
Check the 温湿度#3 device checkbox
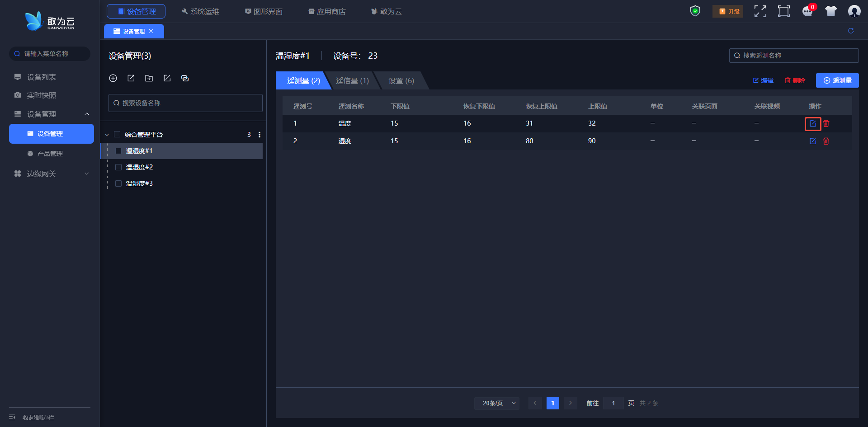(x=118, y=183)
